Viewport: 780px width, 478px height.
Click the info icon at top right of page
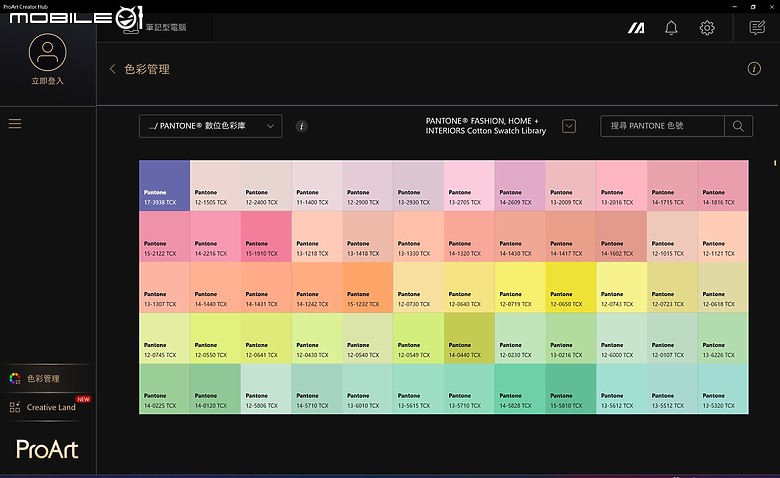[754, 69]
